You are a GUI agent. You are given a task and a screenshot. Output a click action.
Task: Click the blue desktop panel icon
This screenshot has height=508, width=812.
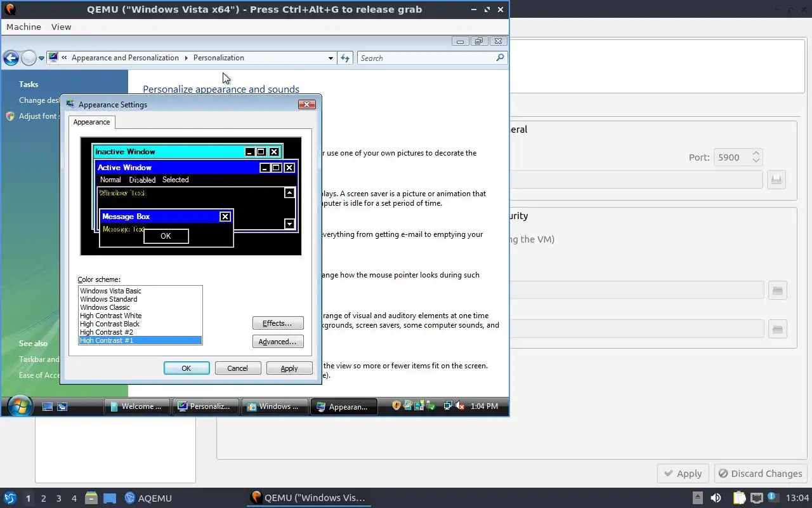click(110, 498)
